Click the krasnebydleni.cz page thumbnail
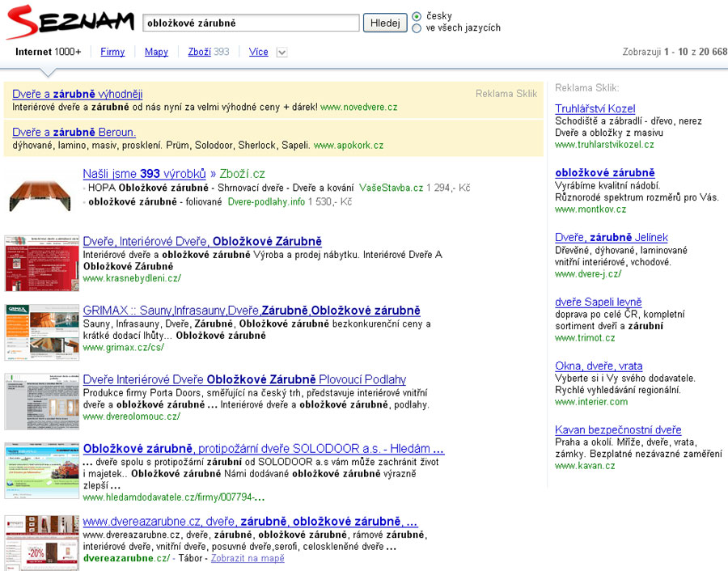Image resolution: width=728 pixels, height=571 pixels. tap(42, 263)
